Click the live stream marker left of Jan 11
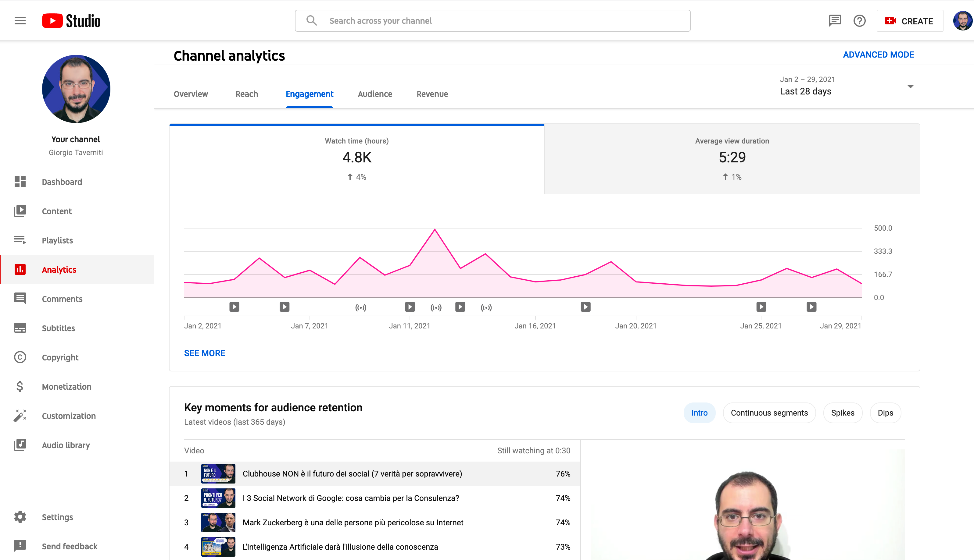This screenshot has width=974, height=560. pyautogui.click(x=360, y=307)
